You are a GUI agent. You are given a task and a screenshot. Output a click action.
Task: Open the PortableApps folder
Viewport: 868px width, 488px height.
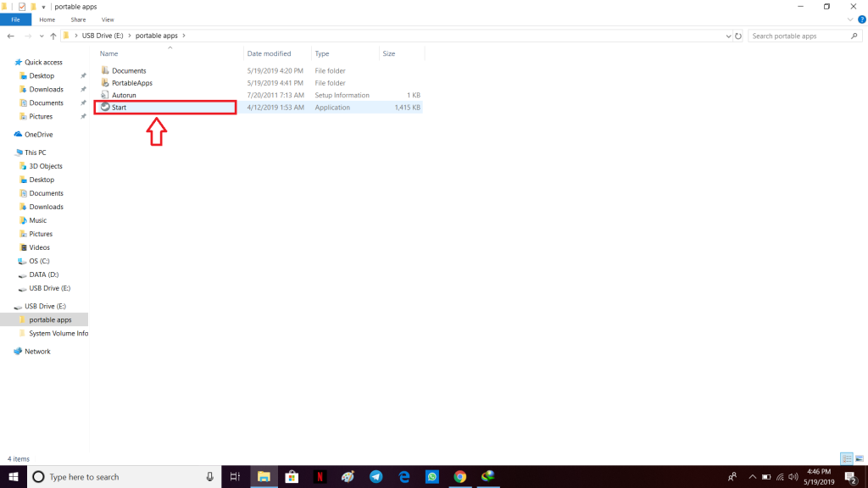tap(259, 83)
